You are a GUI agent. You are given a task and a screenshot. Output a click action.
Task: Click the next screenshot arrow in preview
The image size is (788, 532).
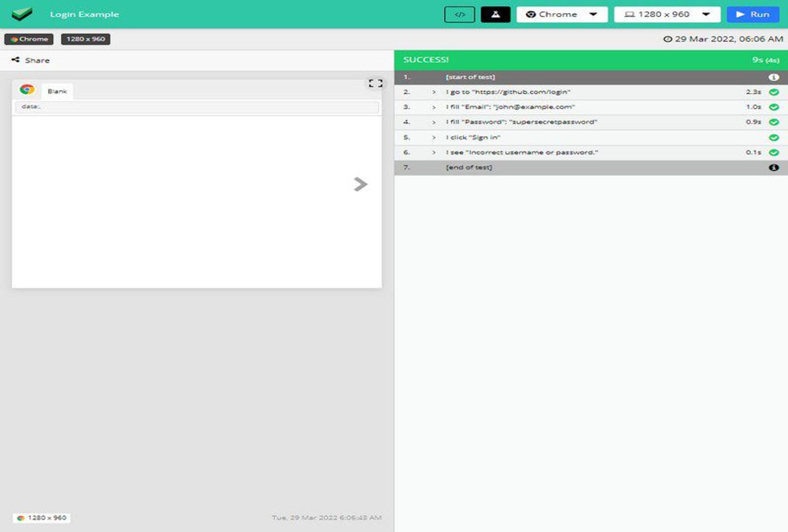(361, 184)
